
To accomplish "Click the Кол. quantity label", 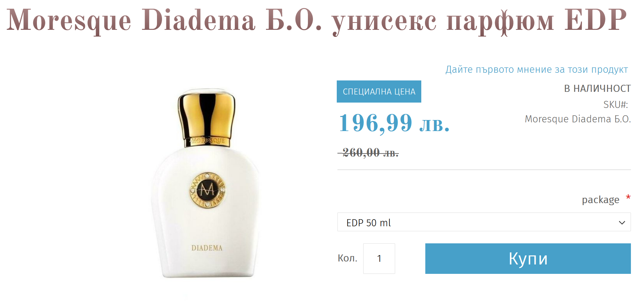I will (347, 258).
